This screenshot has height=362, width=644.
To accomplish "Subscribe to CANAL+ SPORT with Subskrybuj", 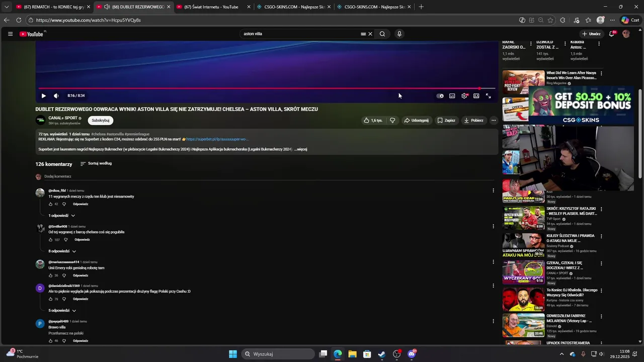I will click(x=101, y=120).
